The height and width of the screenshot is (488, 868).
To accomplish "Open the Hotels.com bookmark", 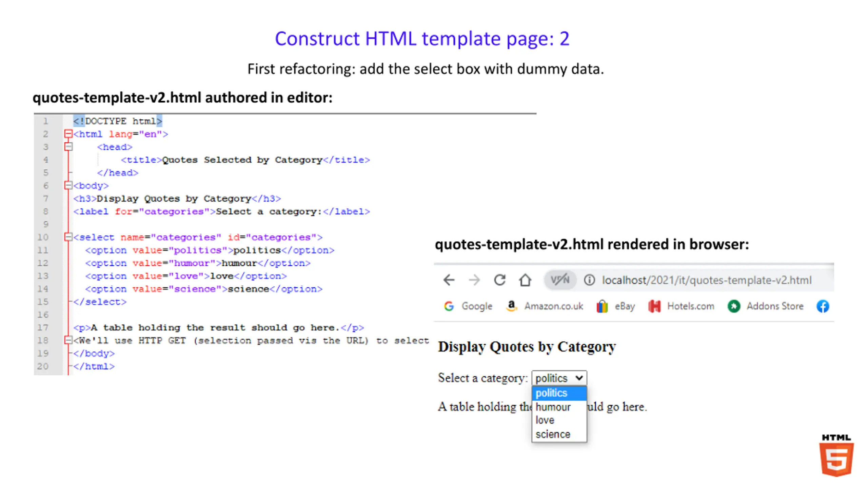I will 682,306.
